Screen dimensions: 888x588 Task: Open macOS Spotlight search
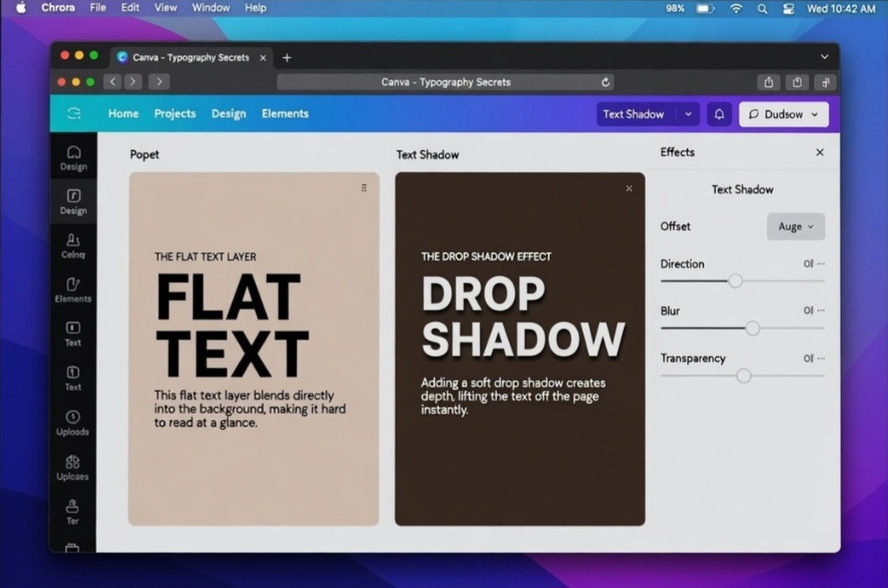coord(762,9)
